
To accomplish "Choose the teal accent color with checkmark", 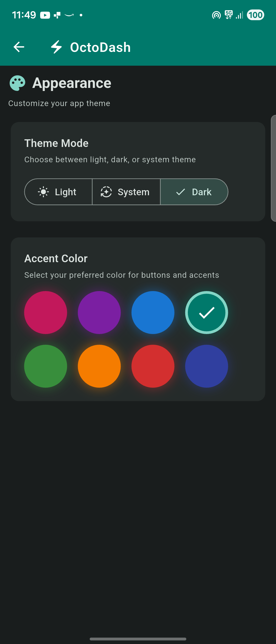I will pyautogui.click(x=207, y=313).
